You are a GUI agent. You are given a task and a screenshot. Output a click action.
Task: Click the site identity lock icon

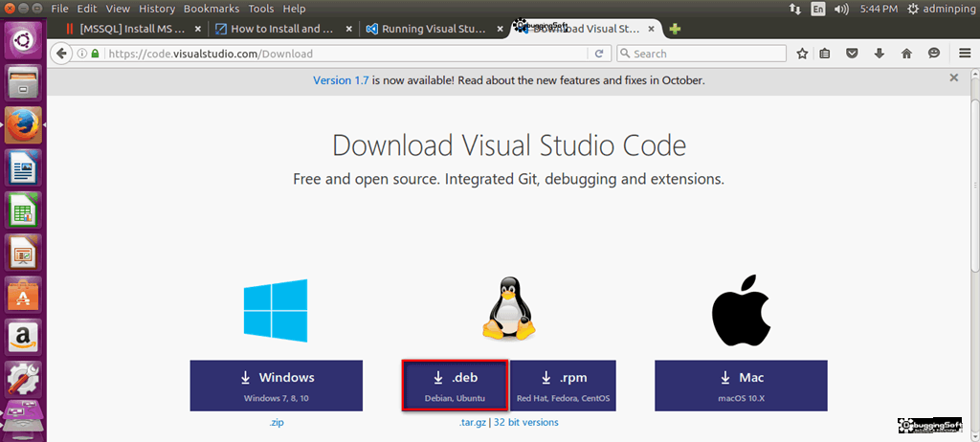(x=95, y=54)
